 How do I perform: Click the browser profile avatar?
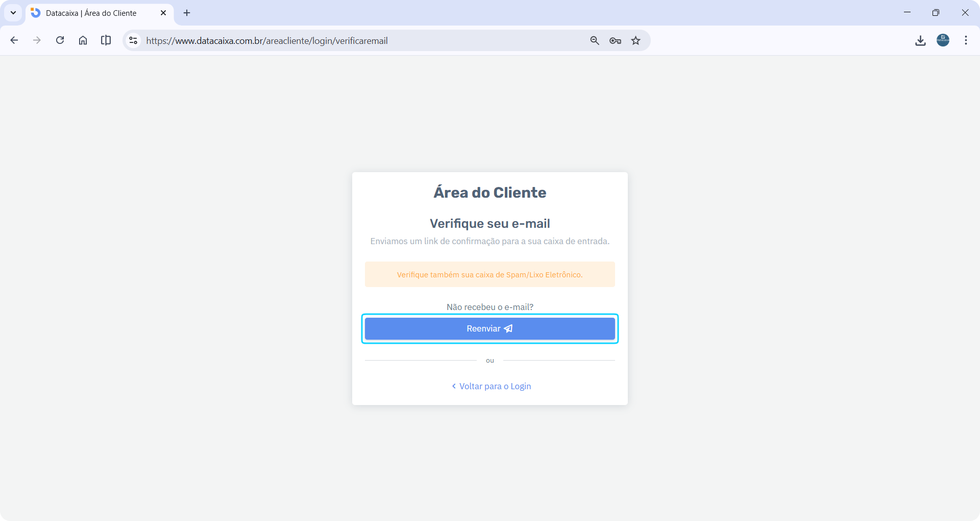(943, 40)
